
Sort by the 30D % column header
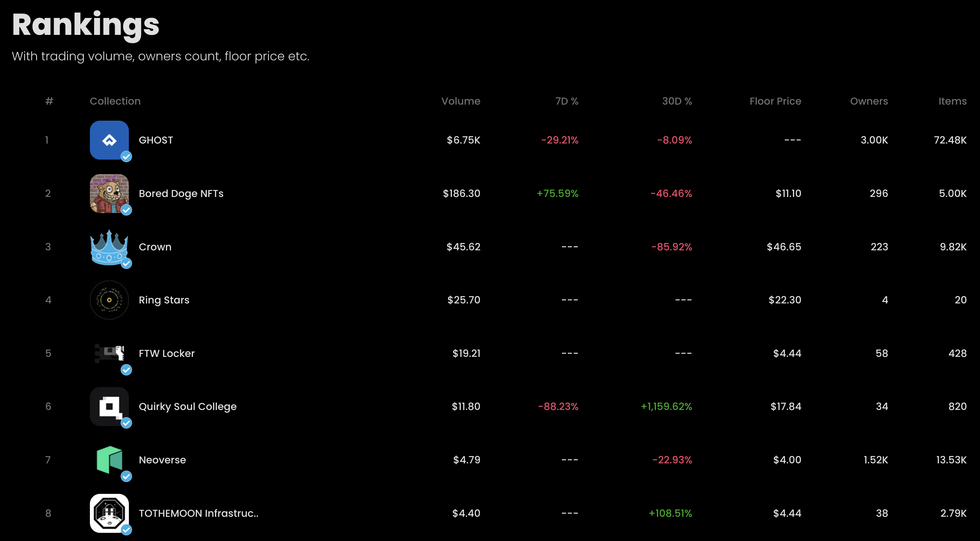click(x=677, y=101)
